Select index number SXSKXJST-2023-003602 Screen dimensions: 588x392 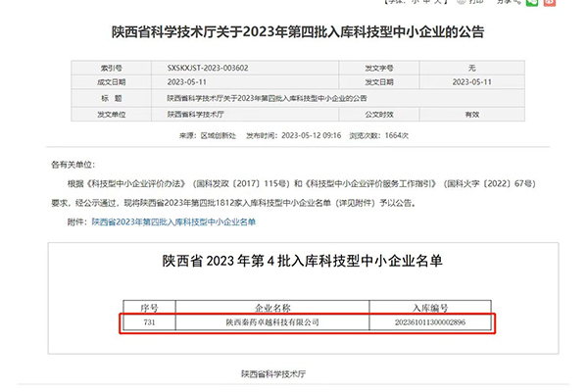click(208, 68)
